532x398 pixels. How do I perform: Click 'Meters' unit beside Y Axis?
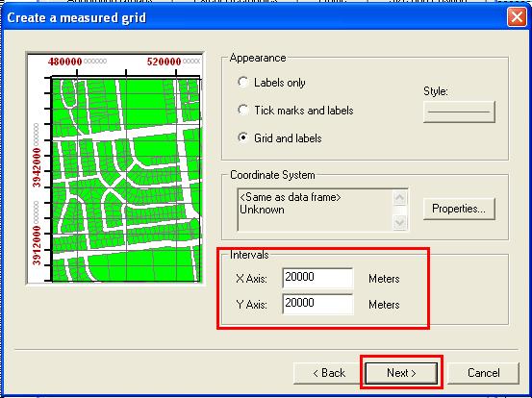click(384, 305)
